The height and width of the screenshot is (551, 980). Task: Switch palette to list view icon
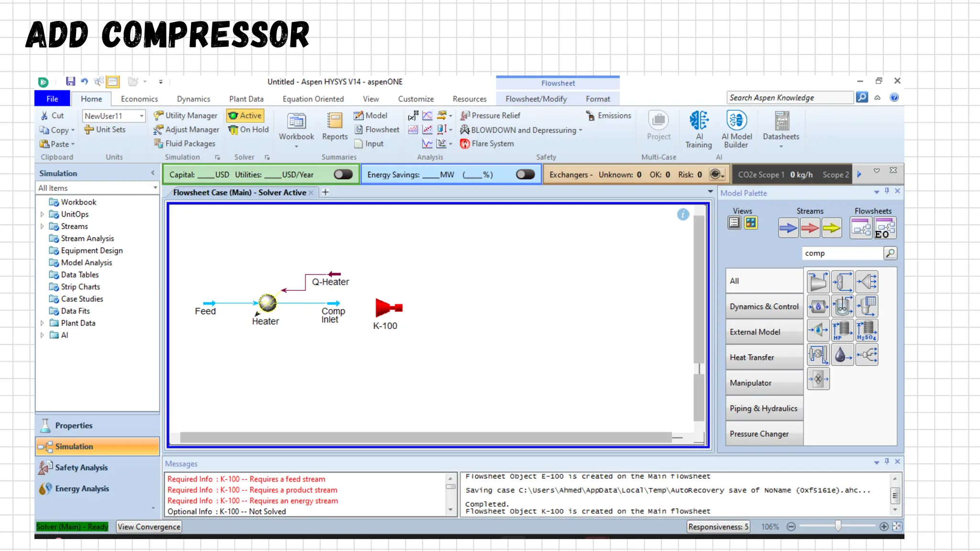pyautogui.click(x=735, y=223)
